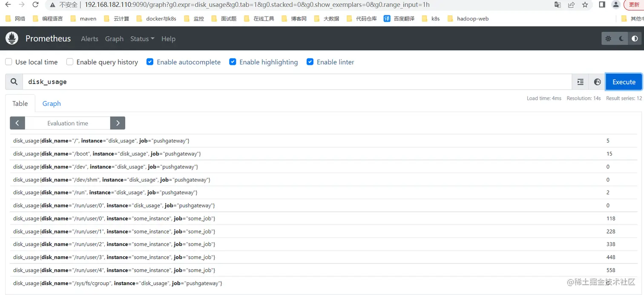Screen dimensions: 644x295
Task: Select the disk_name="/boot" result row
Action: (x=324, y=153)
